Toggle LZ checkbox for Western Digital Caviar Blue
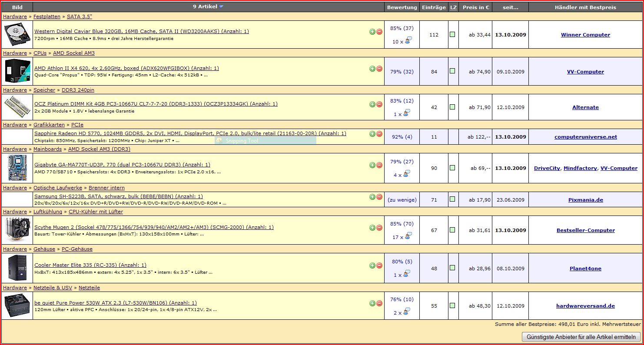This screenshot has width=644, height=345. tap(452, 34)
